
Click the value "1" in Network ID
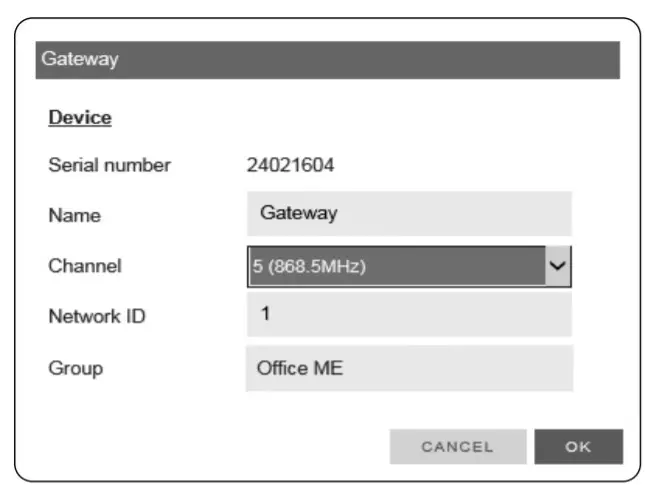coord(265,314)
